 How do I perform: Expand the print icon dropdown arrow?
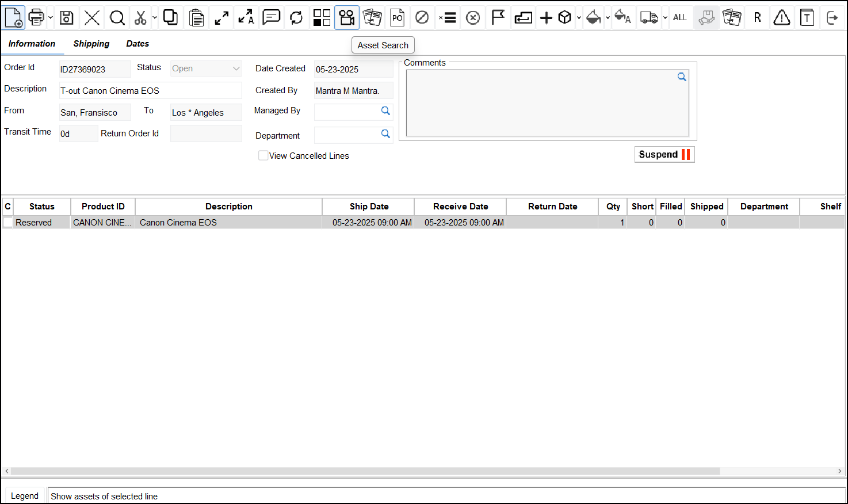[x=51, y=18]
